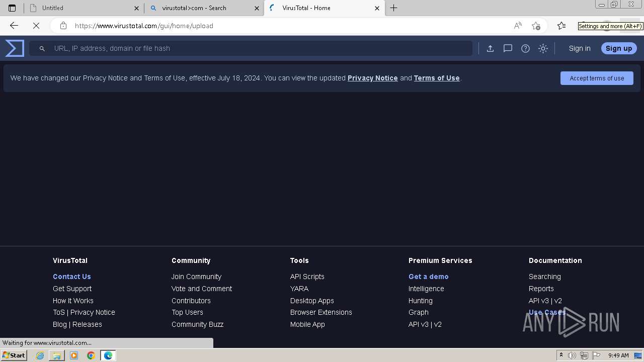Open Top Users link

point(187,312)
